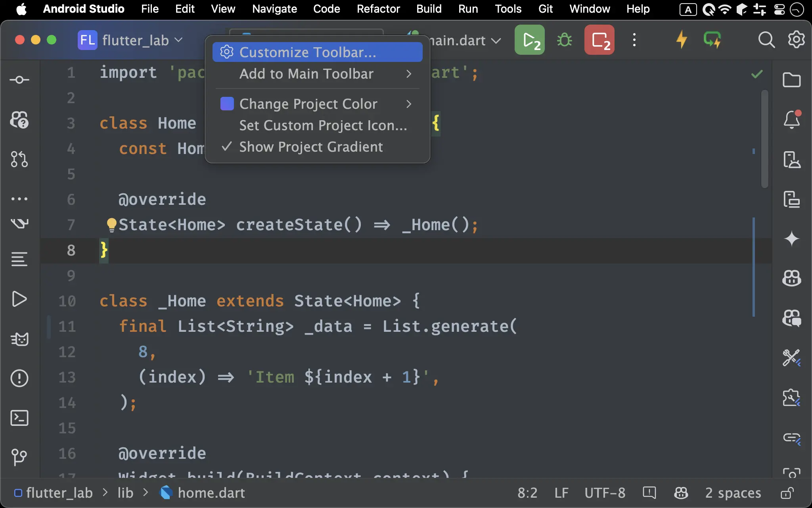Click the editor vertical scrollbar thumb

tap(765, 139)
